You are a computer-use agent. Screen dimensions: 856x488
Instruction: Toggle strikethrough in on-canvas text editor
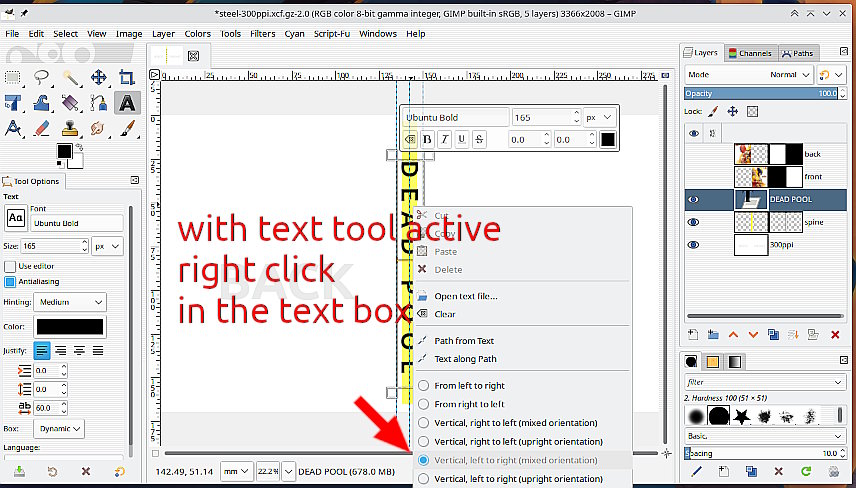pos(479,139)
